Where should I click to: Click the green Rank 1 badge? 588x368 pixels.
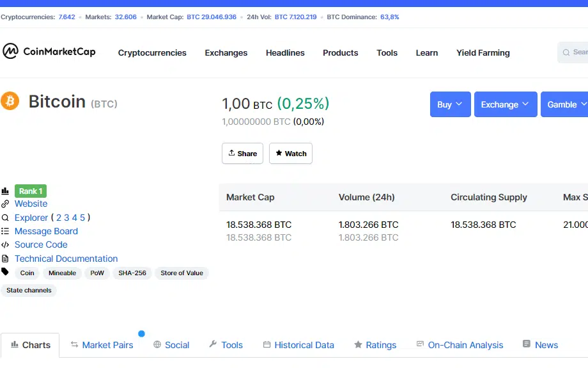click(31, 191)
